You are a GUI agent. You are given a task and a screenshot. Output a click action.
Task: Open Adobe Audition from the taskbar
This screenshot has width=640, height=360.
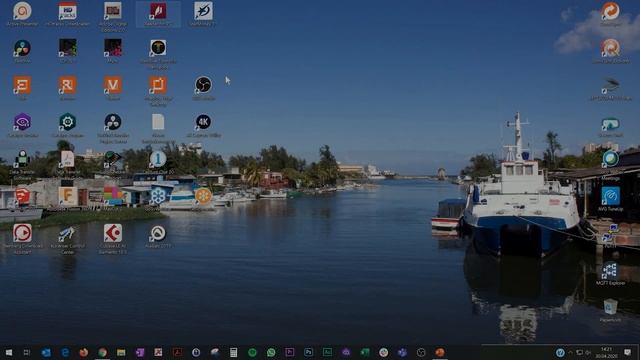[x=327, y=352]
